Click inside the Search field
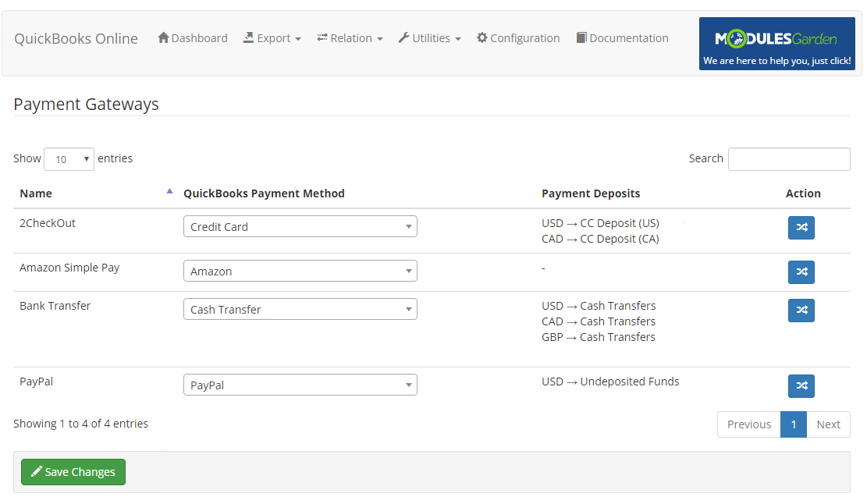Screen dimensions: 867x504 coord(788,158)
